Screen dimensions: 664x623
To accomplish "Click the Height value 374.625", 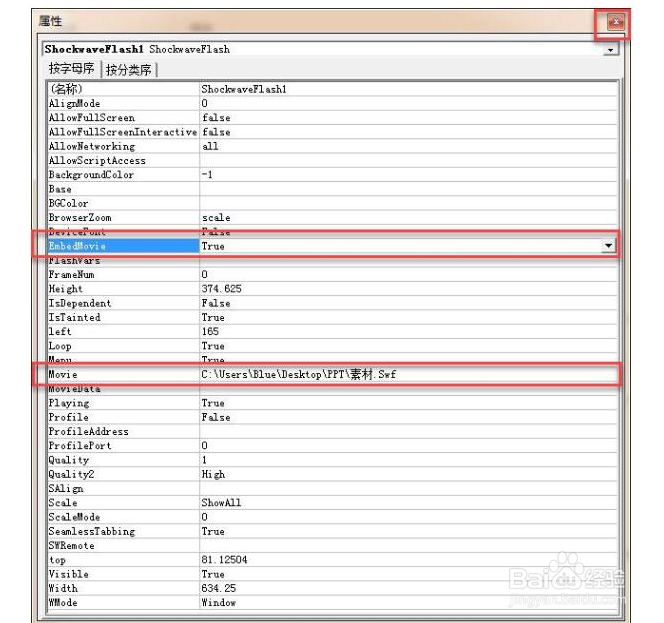I will pyautogui.click(x=221, y=289).
